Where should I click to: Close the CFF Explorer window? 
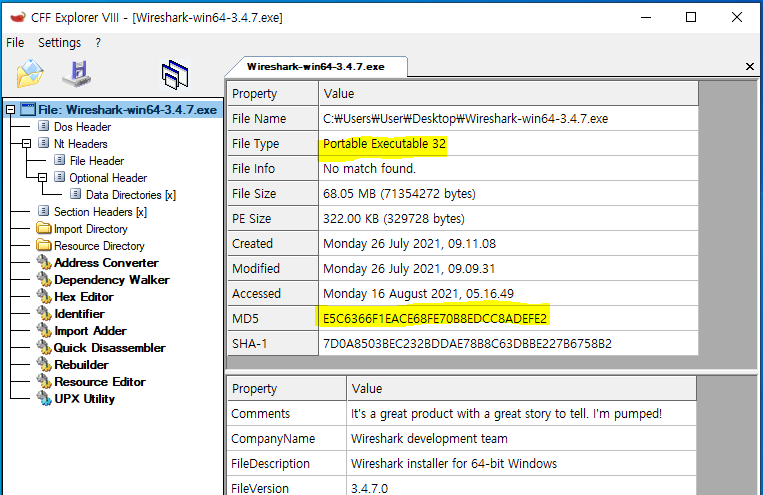[x=737, y=18]
